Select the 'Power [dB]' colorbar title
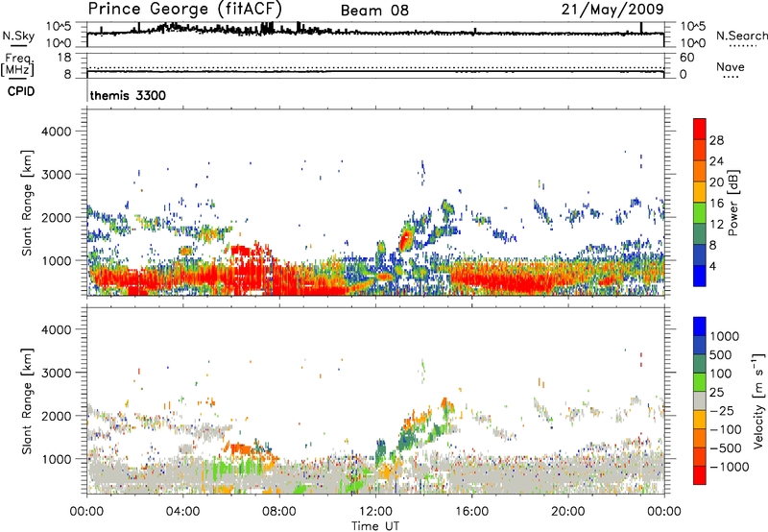 [x=732, y=203]
